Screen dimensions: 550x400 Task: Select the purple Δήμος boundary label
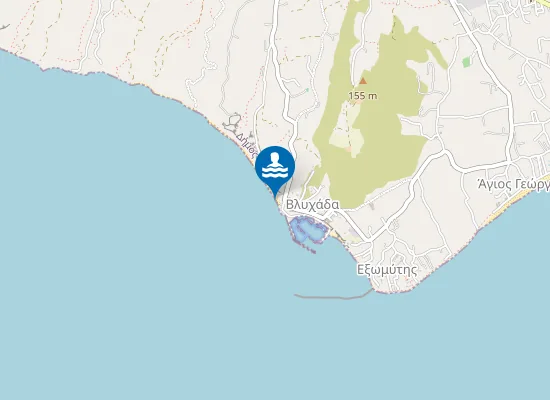(247, 145)
